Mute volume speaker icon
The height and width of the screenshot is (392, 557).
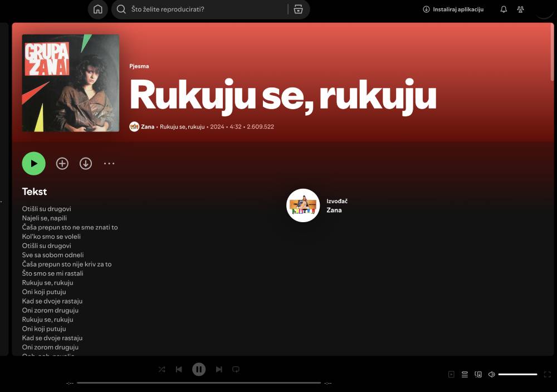492,374
